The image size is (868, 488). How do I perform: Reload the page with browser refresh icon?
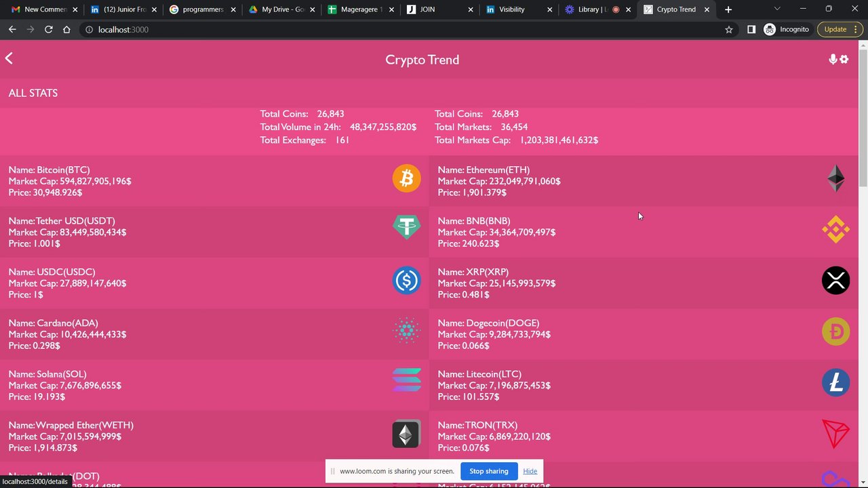pos(48,29)
